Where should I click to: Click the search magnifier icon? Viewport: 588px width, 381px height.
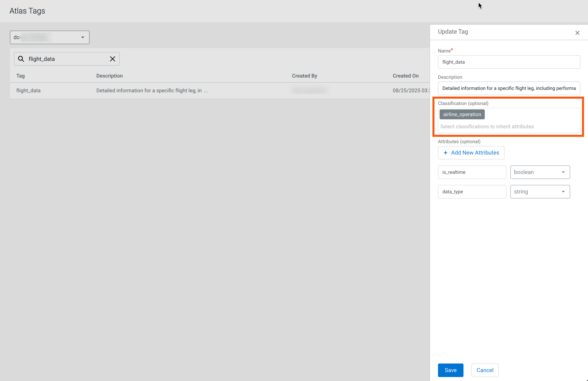(21, 59)
